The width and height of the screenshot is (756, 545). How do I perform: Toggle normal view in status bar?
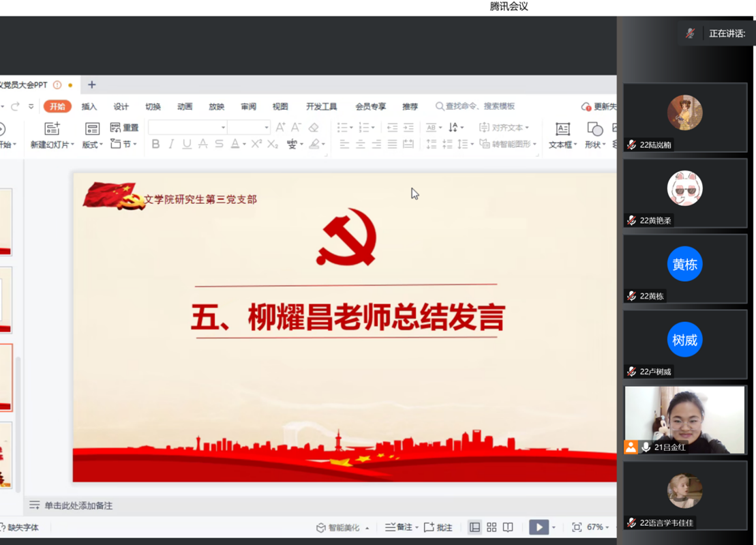click(x=475, y=527)
